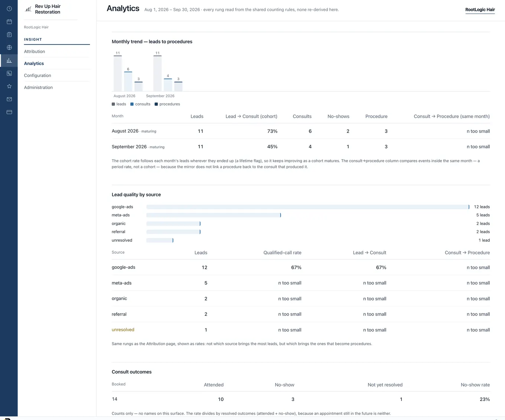Viewport: 505px width, 420px height.
Task: Open the envelope mail icon in the rail
Action: [x=9, y=99]
